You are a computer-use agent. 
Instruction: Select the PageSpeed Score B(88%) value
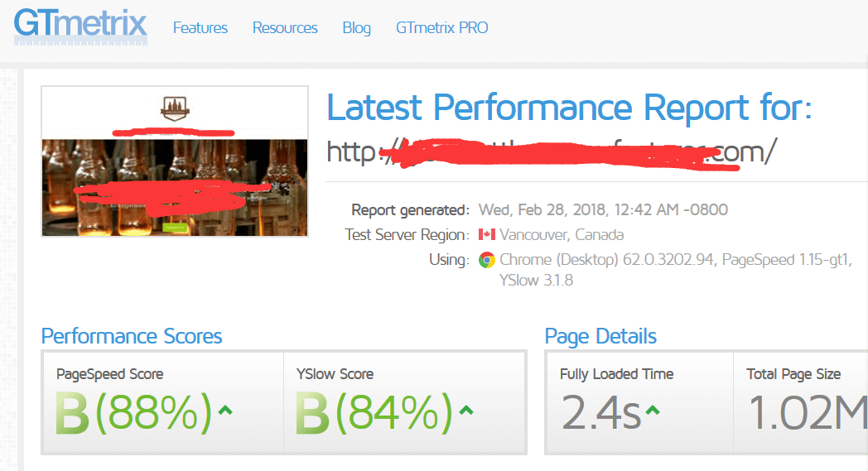click(x=133, y=411)
